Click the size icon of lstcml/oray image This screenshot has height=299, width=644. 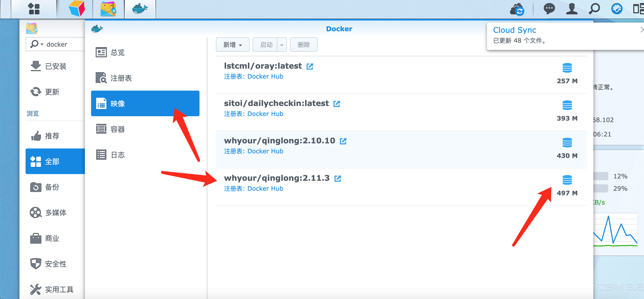567,68
